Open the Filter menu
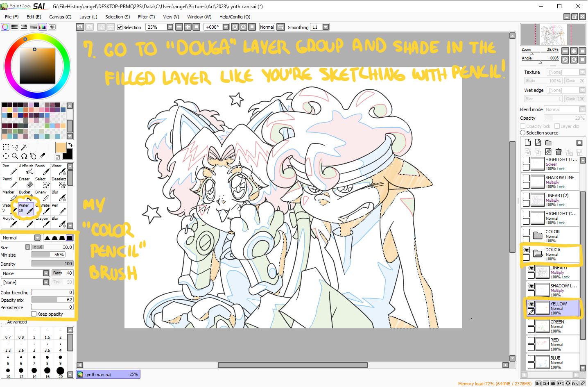This screenshot has height=387, width=588. point(146,17)
